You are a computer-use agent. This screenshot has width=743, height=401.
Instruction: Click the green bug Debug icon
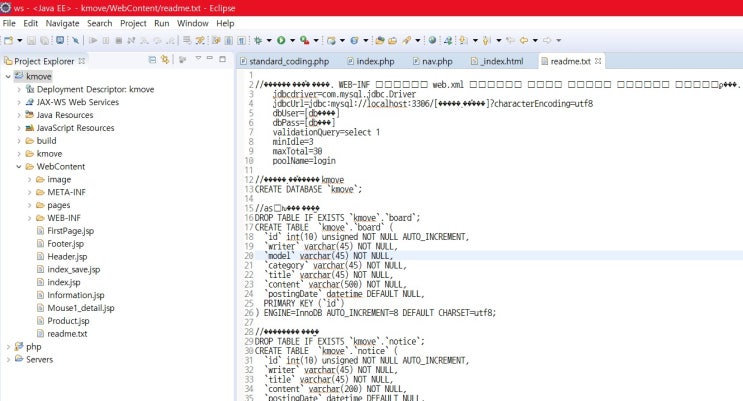258,41
